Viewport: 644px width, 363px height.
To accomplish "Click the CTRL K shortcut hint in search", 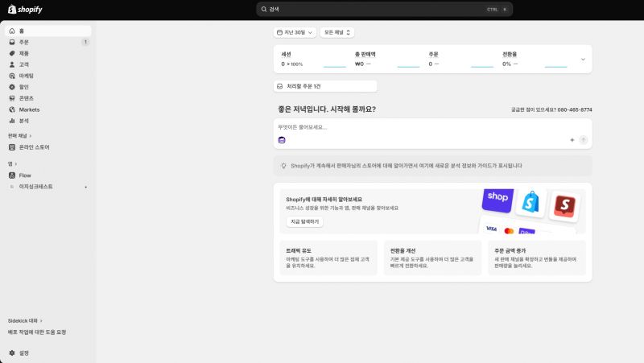I will coord(497,10).
